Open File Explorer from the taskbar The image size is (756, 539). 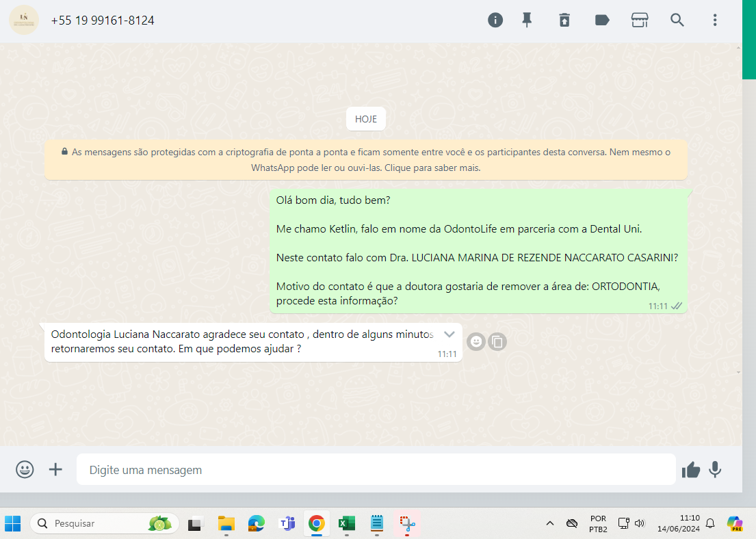tap(226, 523)
